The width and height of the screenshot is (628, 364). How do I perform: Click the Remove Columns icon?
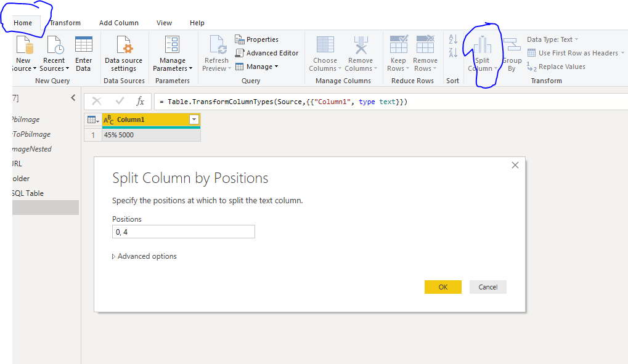(361, 44)
